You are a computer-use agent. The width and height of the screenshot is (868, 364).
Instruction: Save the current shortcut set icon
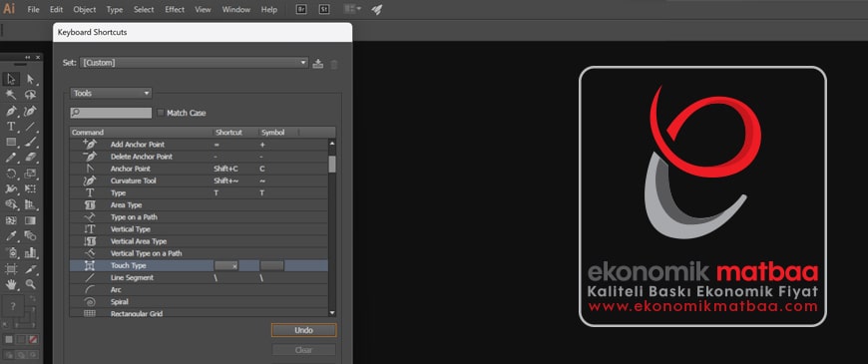point(317,64)
